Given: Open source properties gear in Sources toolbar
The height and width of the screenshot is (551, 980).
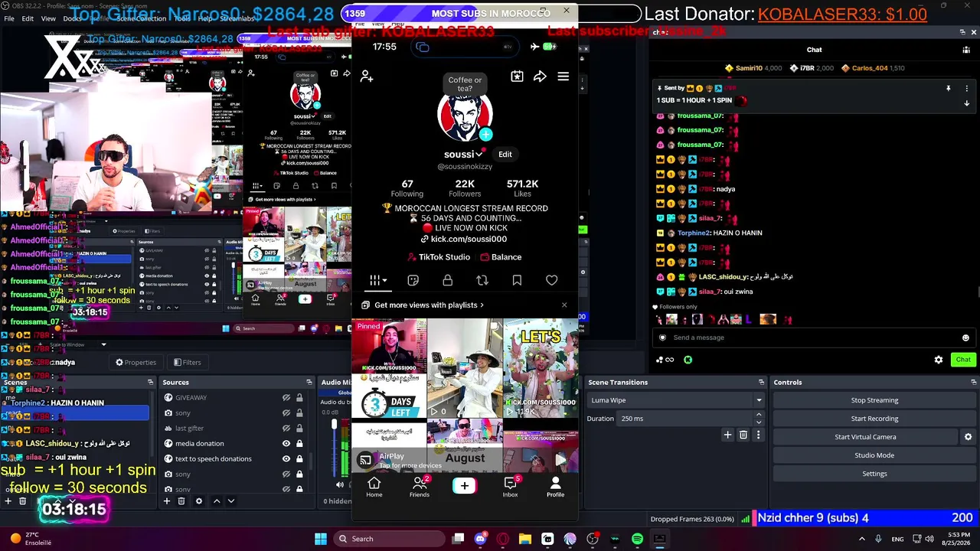Looking at the screenshot, I should point(199,501).
